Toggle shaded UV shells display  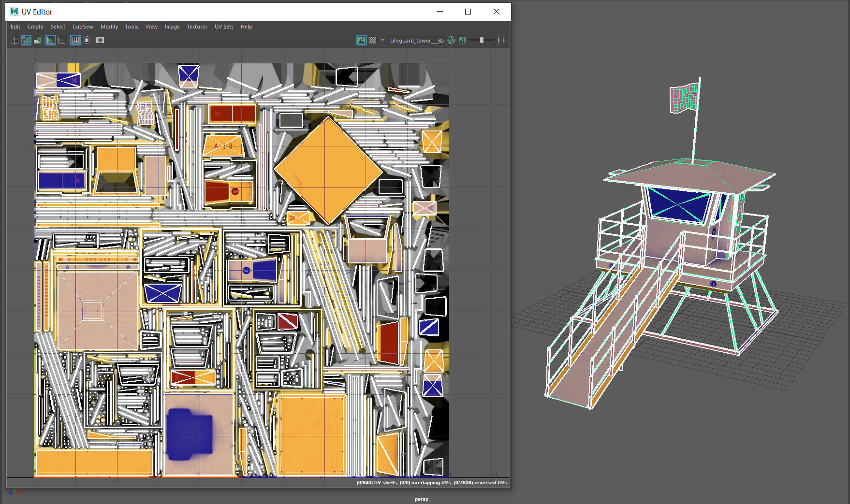coord(26,40)
